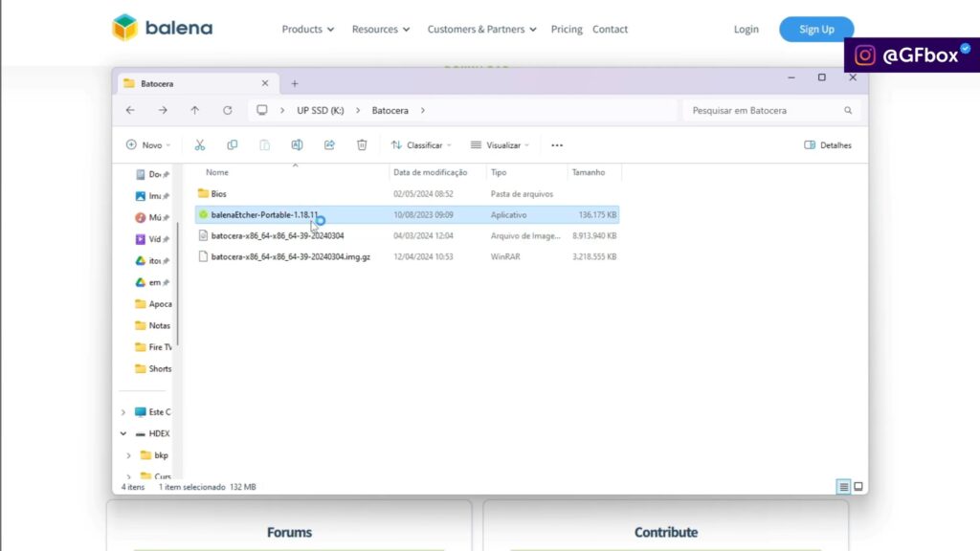Open the Visualizar view dropdown
This screenshot has height=551, width=980.
click(500, 145)
